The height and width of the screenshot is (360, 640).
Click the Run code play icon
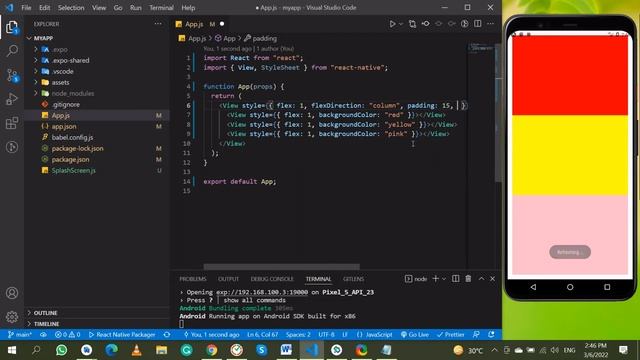392,24
